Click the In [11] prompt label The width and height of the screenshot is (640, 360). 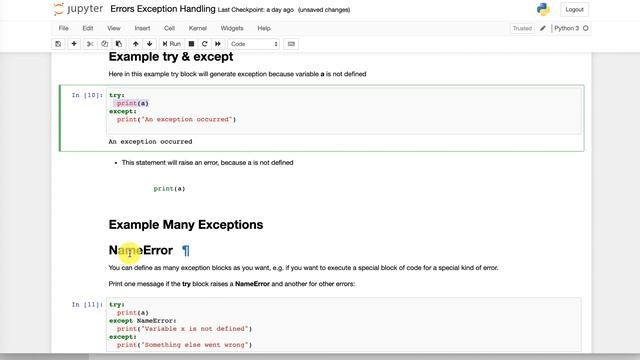pos(87,304)
